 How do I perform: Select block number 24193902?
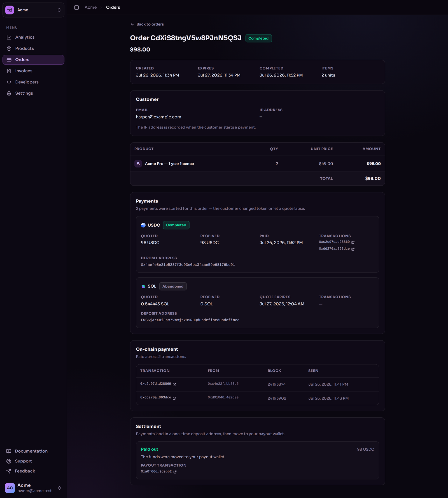277,398
